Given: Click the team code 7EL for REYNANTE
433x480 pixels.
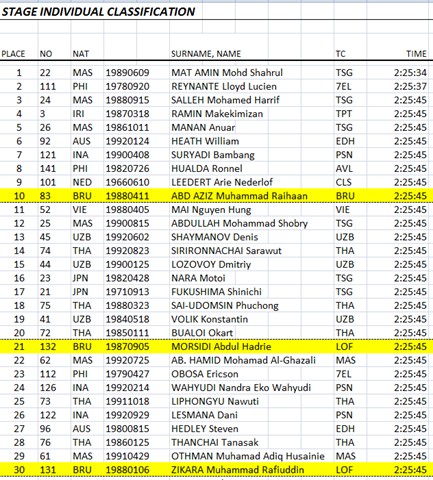Looking at the screenshot, I should (343, 86).
